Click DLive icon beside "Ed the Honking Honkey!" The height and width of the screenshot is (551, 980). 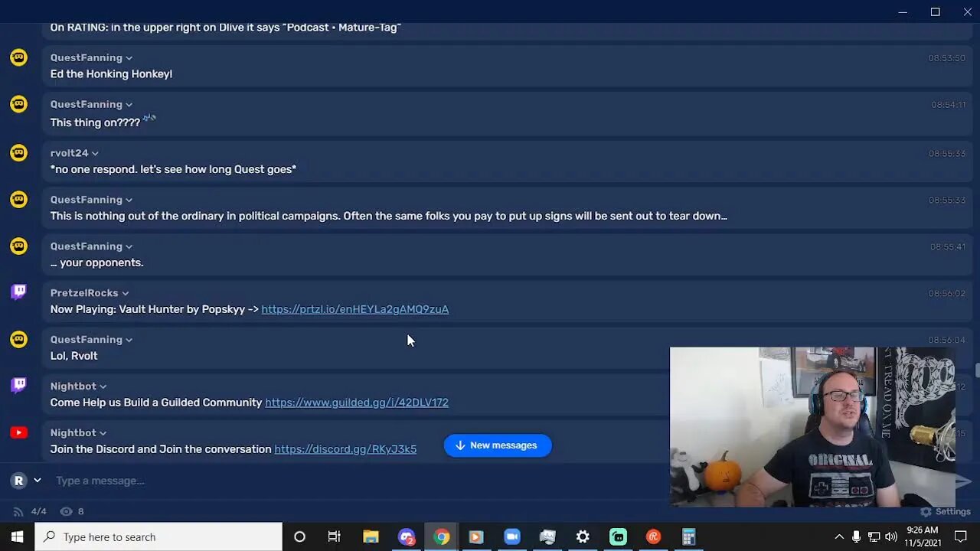click(x=18, y=57)
